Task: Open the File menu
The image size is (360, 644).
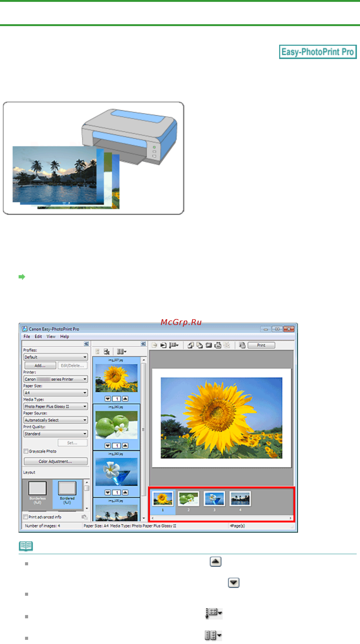Action: click(x=27, y=337)
